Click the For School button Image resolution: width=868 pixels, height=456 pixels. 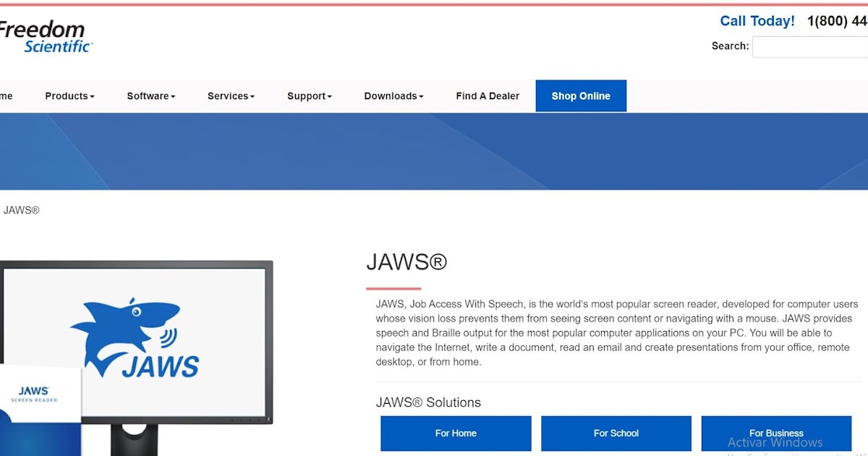pyautogui.click(x=616, y=433)
